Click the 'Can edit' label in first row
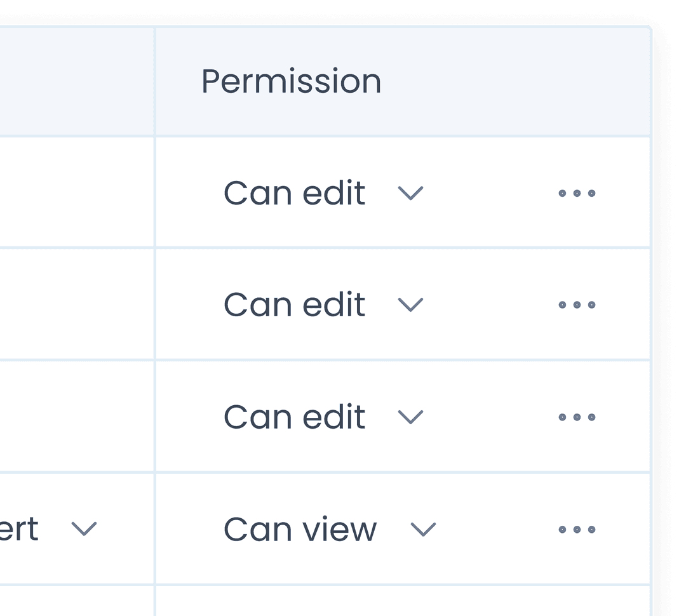The image size is (686, 616). click(x=294, y=193)
